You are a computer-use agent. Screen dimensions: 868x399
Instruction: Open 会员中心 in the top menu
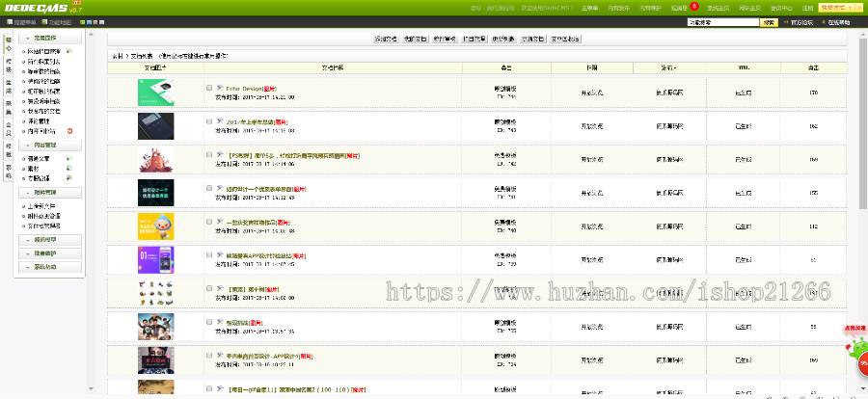click(781, 9)
